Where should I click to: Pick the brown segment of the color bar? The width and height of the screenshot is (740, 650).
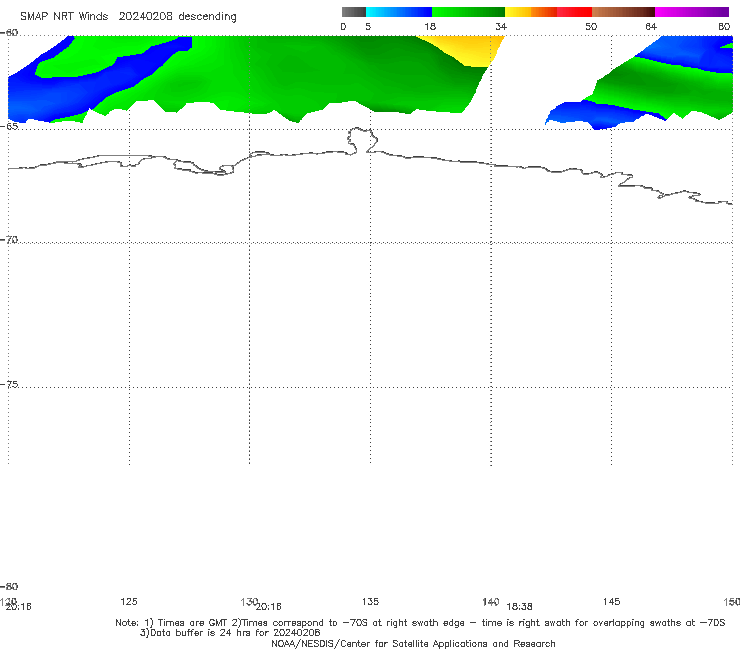pyautogui.click(x=623, y=12)
